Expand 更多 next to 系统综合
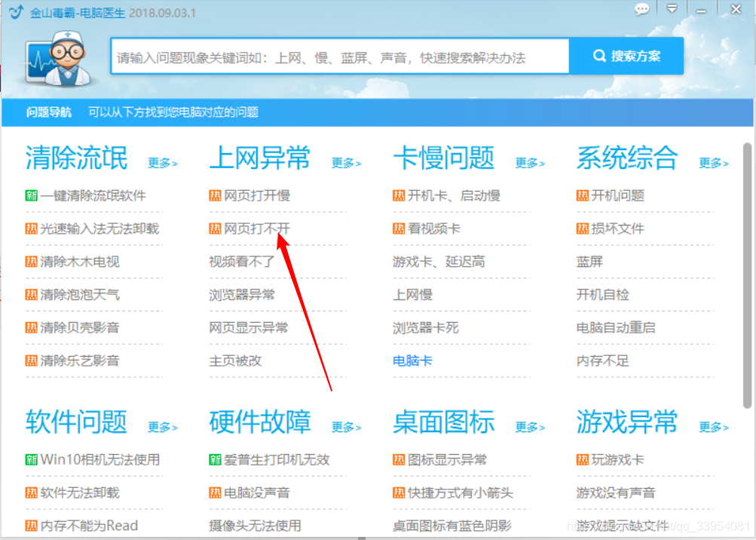The height and width of the screenshot is (540, 756). tap(714, 163)
